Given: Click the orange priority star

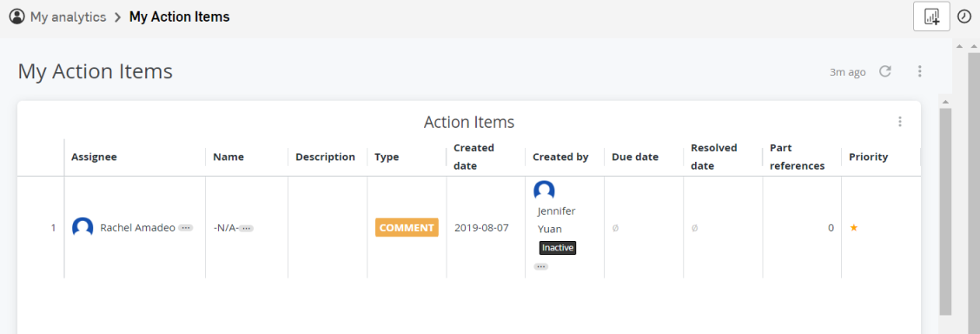Looking at the screenshot, I should coord(854,228).
